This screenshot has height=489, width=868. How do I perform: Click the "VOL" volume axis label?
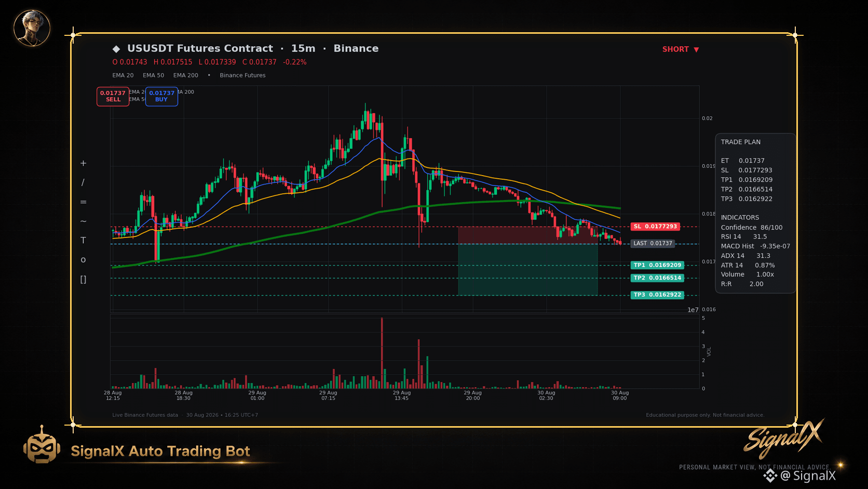(x=709, y=352)
